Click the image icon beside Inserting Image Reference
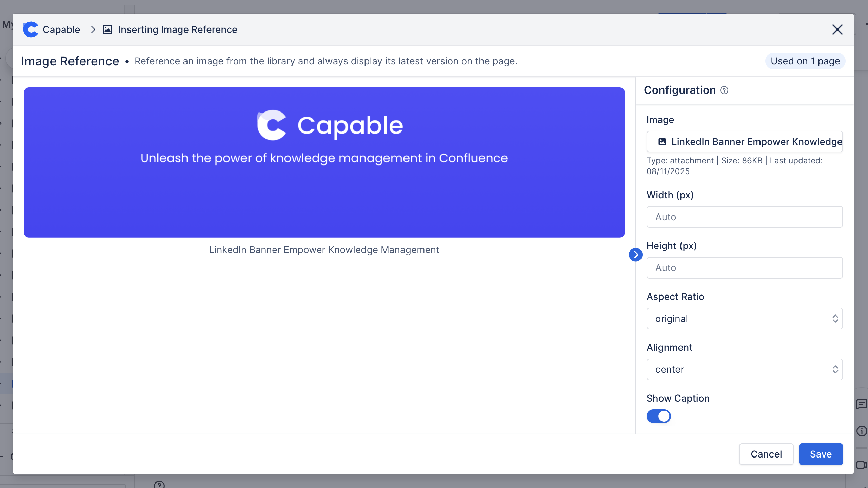This screenshot has width=868, height=488. 107,29
